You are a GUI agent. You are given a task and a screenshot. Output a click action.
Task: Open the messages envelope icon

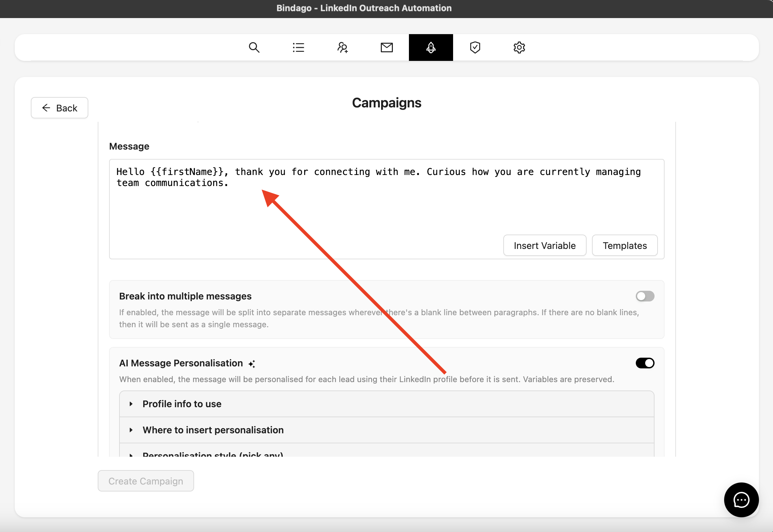coord(387,48)
